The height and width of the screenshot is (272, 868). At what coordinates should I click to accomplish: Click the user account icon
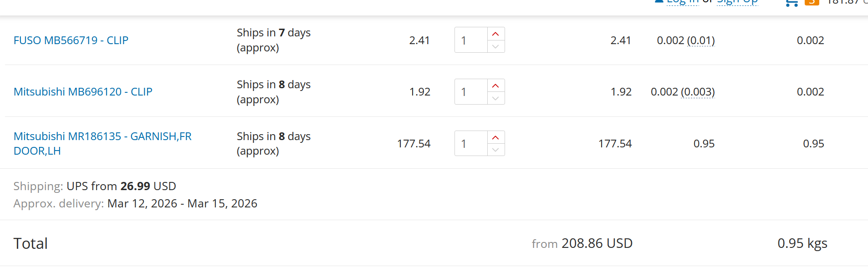pyautogui.click(x=659, y=1)
